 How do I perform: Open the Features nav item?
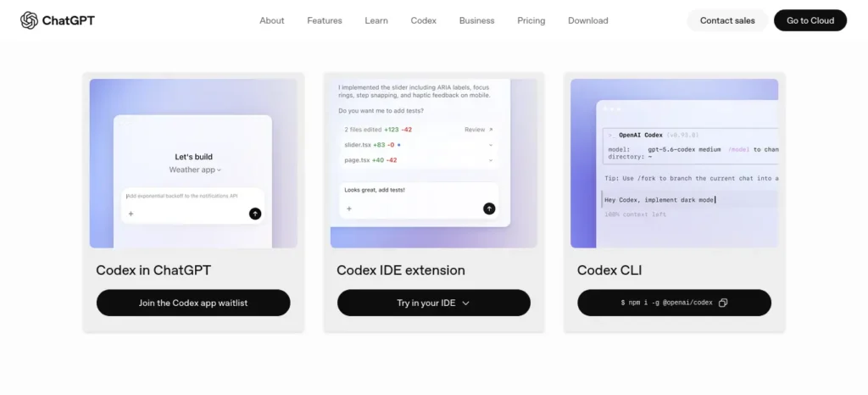coord(325,20)
